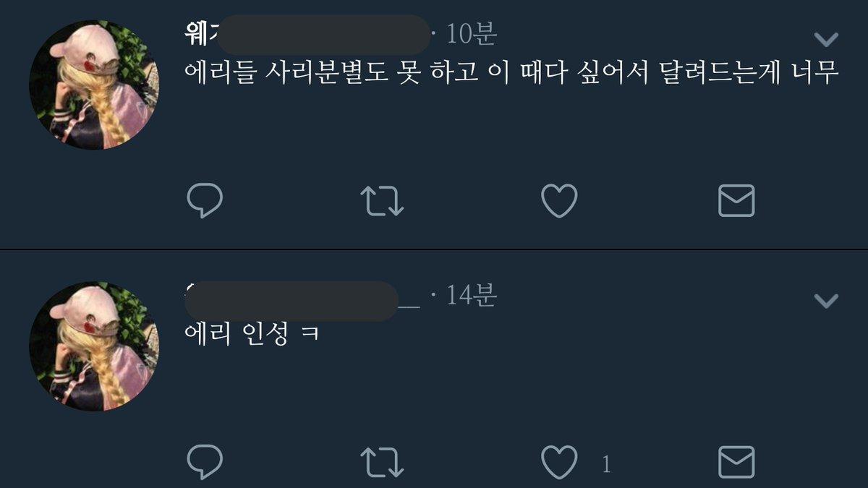868x488 pixels.
Task: Open avatar of the 14분 tweet author
Action: pyautogui.click(x=94, y=346)
